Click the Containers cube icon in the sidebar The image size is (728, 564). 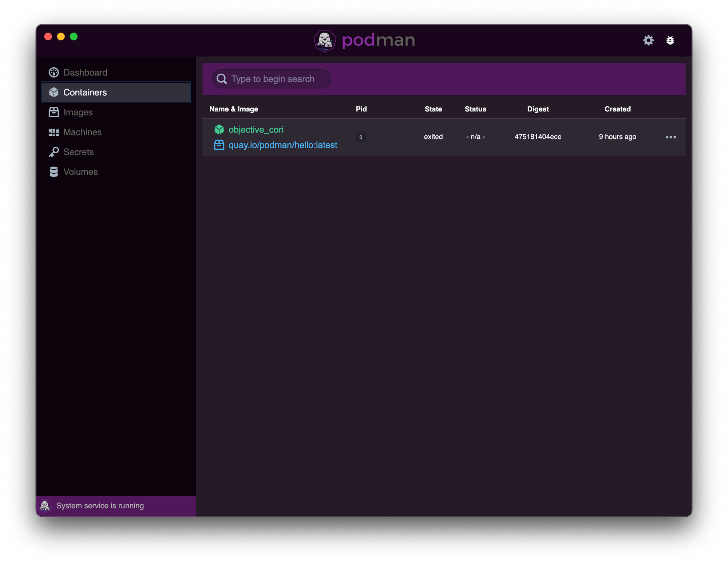click(54, 92)
